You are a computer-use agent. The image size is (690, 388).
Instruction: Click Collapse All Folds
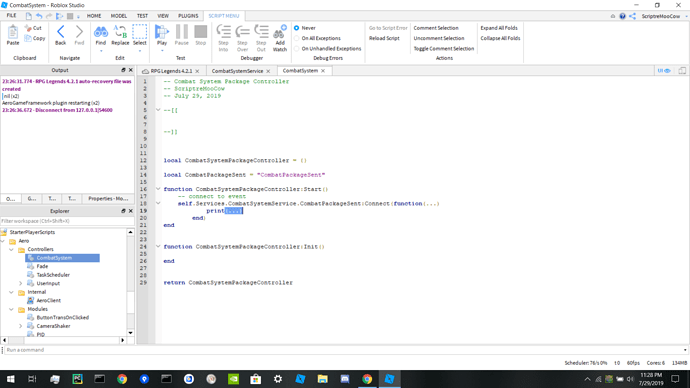click(x=500, y=38)
